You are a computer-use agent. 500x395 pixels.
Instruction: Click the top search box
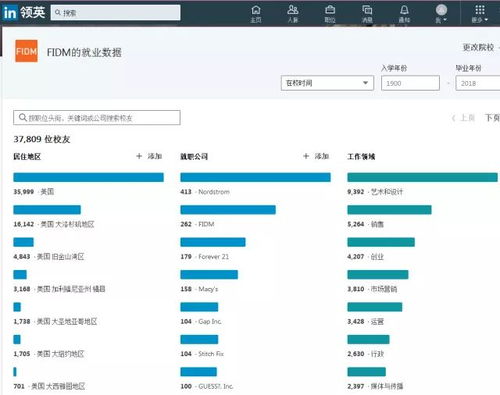pyautogui.click(x=115, y=13)
